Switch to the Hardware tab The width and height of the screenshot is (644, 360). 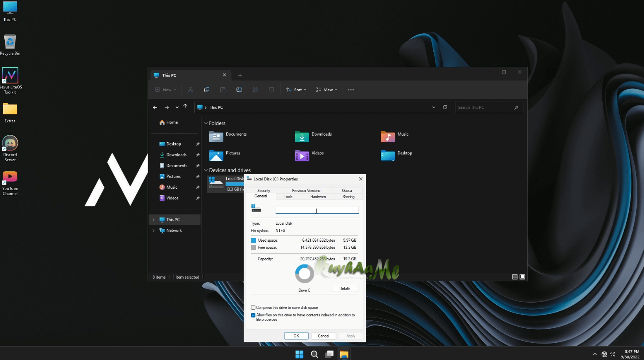click(x=318, y=197)
